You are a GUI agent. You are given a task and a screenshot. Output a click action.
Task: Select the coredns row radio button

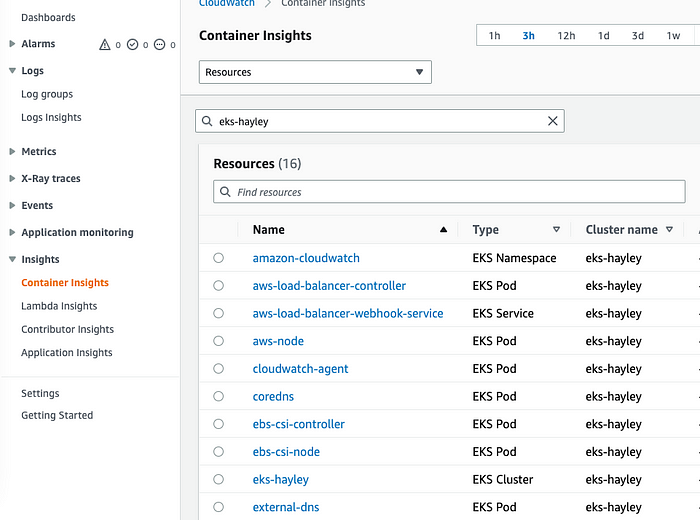pos(219,397)
